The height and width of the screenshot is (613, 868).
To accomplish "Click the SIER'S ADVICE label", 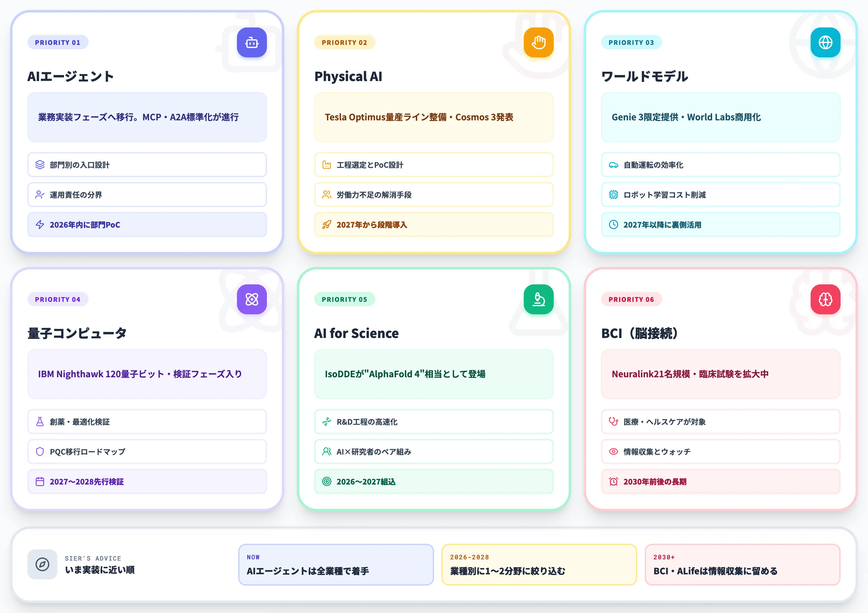I will pyautogui.click(x=93, y=558).
